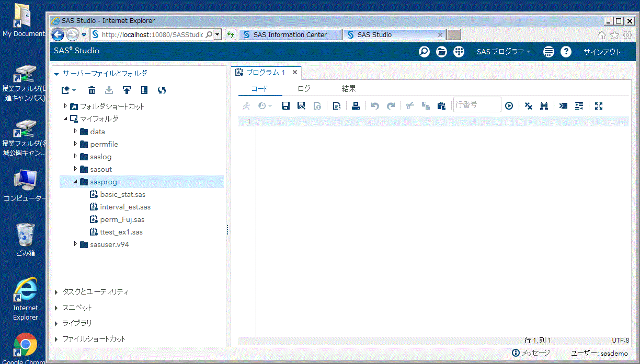Select perm_Fuj.sas file
This screenshot has width=640, height=364.
pos(122,219)
